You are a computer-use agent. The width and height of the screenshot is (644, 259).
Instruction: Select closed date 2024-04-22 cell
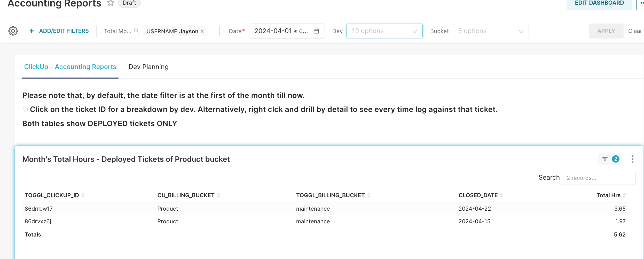click(475, 209)
